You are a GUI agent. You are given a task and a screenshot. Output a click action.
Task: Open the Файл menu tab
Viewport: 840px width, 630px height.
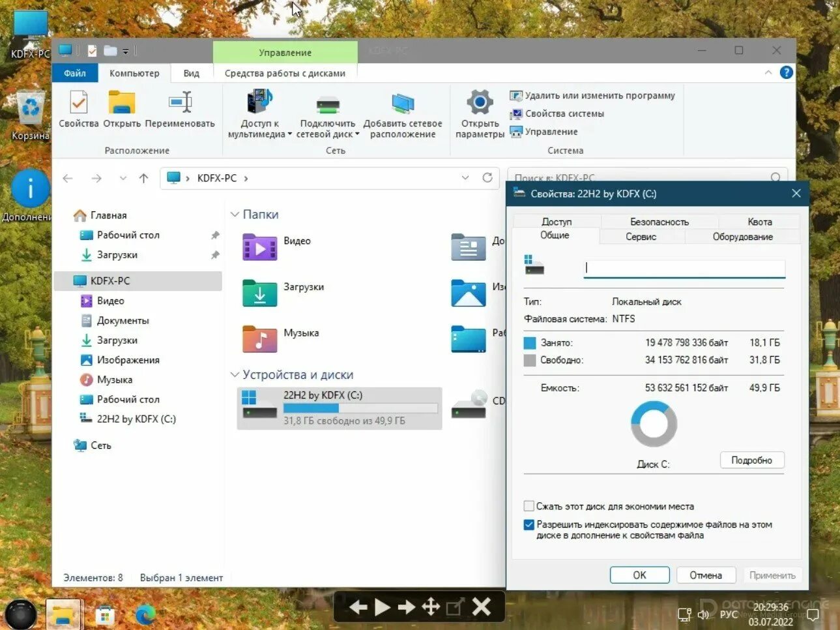tap(75, 73)
